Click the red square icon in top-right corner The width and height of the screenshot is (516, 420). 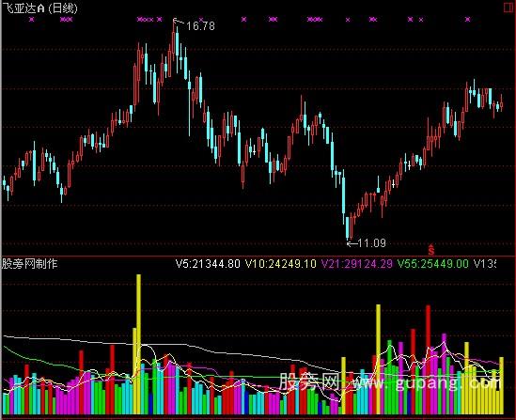[508, 8]
